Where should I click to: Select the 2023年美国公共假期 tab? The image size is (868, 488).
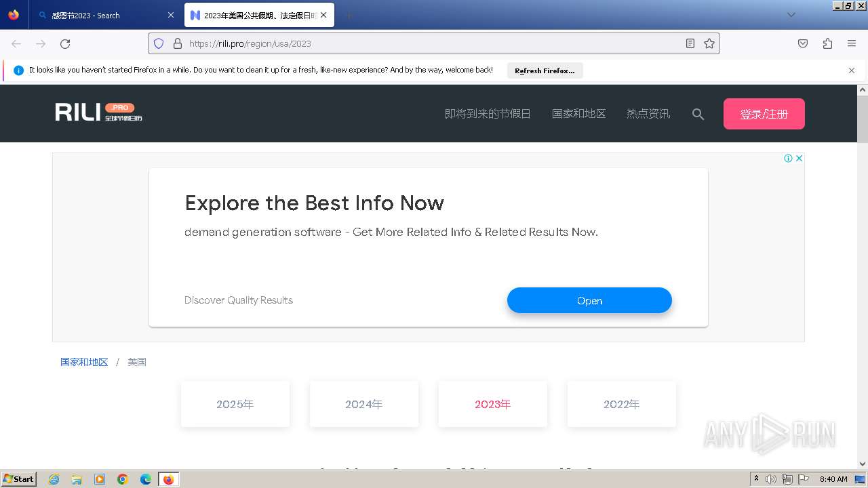259,15
